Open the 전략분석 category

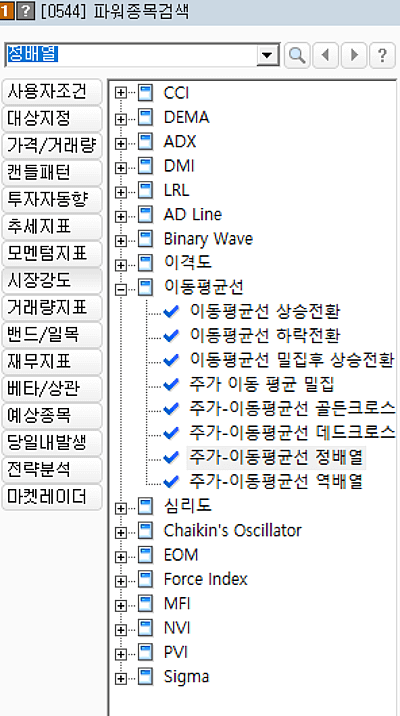[52, 470]
